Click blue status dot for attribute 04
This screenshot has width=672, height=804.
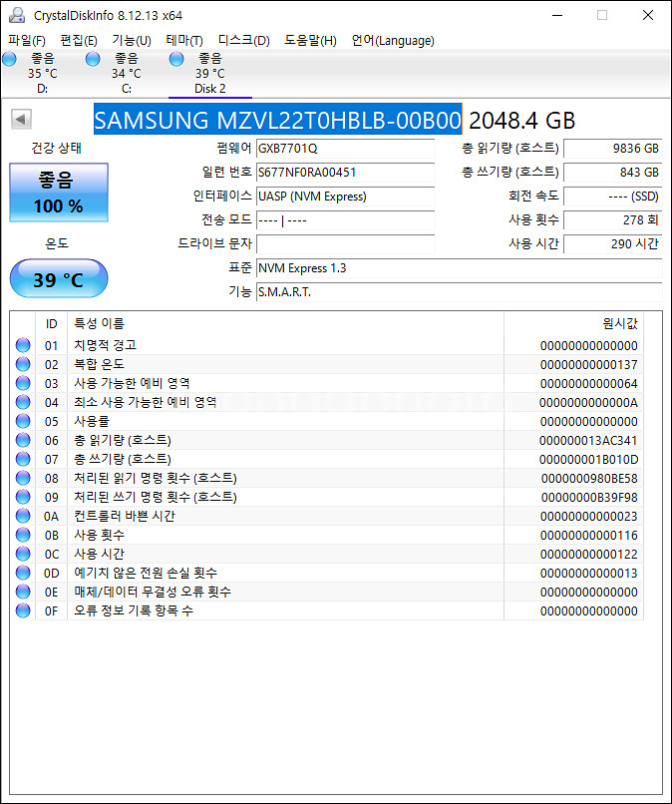pyautogui.click(x=23, y=402)
